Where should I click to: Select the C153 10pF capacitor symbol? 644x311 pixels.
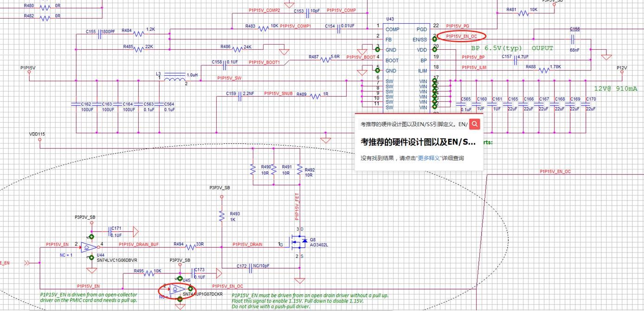tap(308, 13)
